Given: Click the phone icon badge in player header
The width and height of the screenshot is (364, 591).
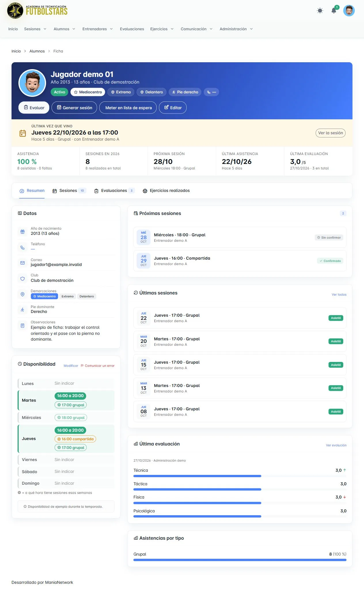Looking at the screenshot, I should click(x=211, y=92).
